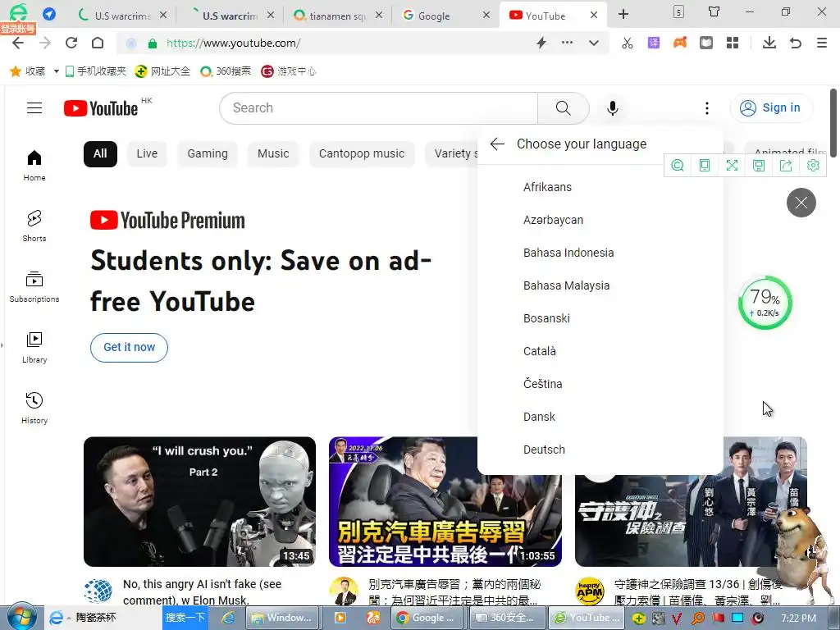Select the Music filter chip
The width and height of the screenshot is (840, 630).
coord(273,153)
